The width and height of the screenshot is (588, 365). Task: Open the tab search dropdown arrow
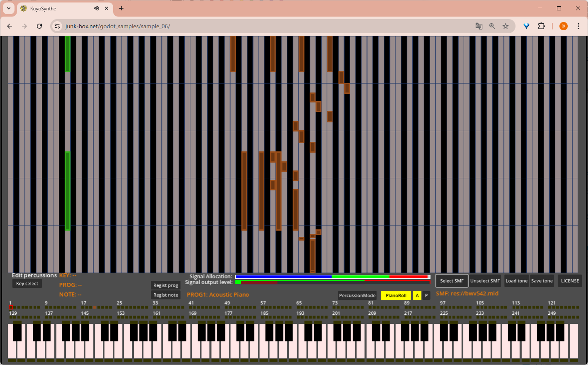point(9,8)
